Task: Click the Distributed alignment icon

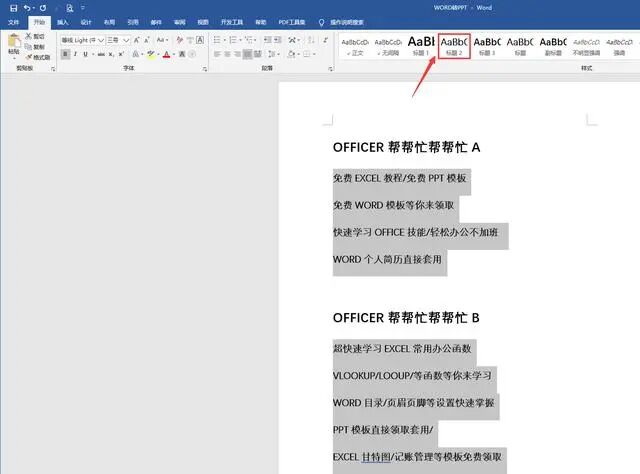Action: coord(258,54)
